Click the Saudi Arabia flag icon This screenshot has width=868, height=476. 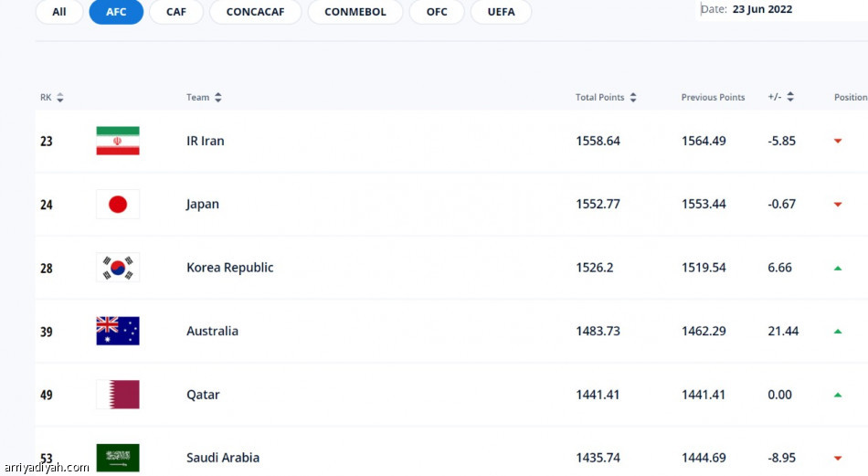[x=118, y=458]
